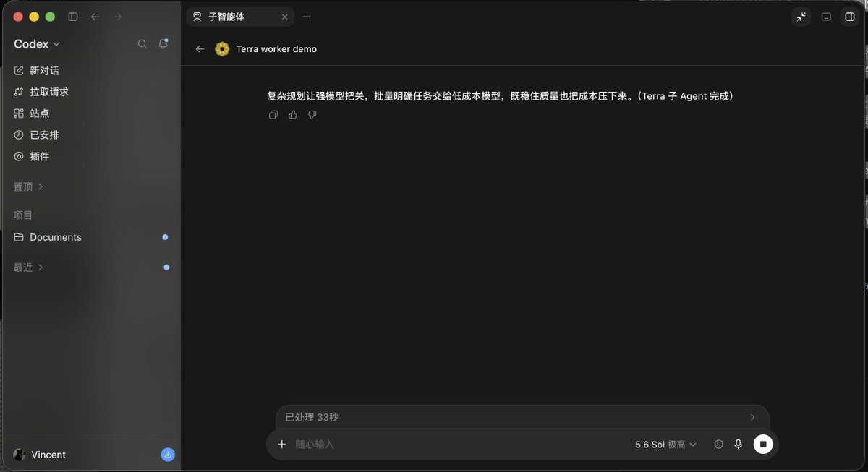This screenshot has height=472, width=868.
Task: Give thumbs up to the message
Action: coord(293,115)
